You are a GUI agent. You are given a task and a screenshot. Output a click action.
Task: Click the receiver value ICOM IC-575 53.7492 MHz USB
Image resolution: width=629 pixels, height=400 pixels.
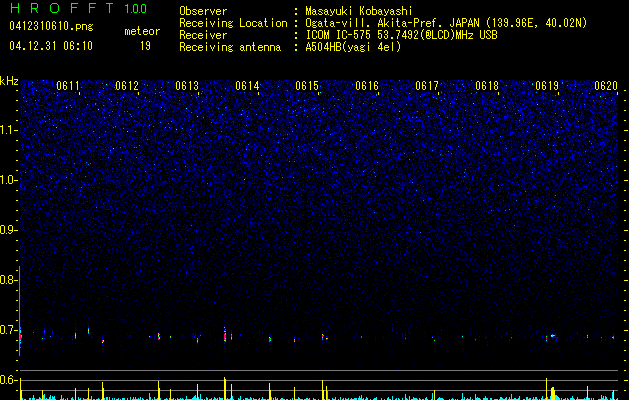(401, 35)
